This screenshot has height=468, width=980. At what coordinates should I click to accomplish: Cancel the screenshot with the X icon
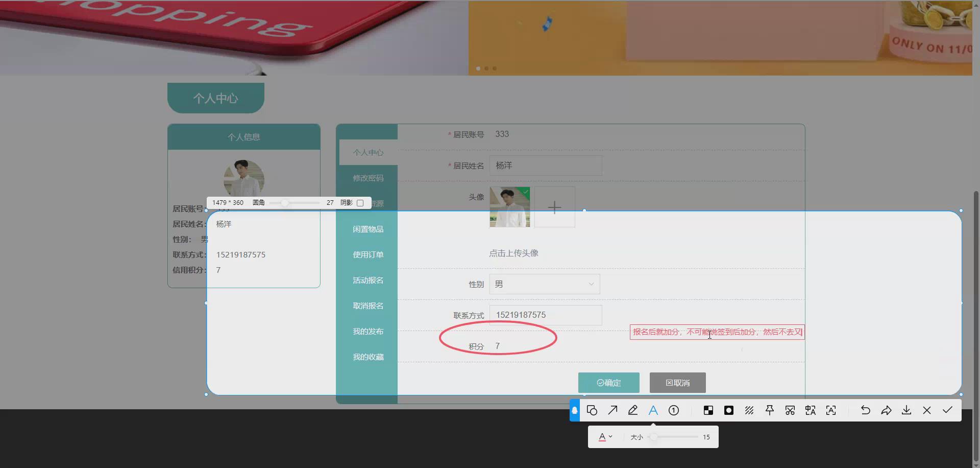point(927,410)
